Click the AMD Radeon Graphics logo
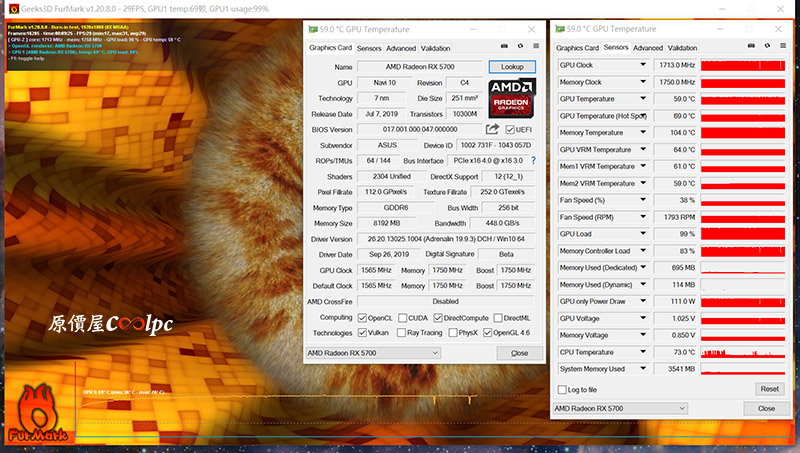This screenshot has height=453, width=800. (513, 99)
